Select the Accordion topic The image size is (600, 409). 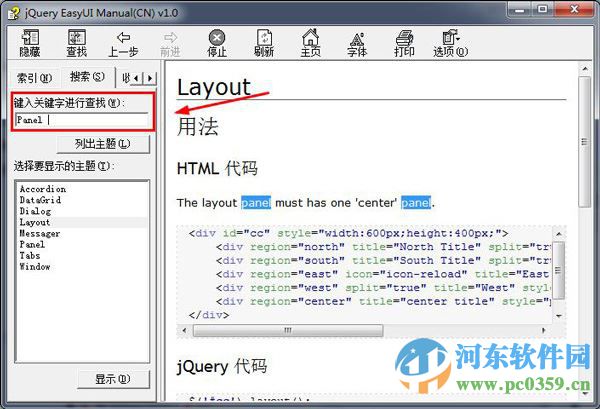click(43, 189)
